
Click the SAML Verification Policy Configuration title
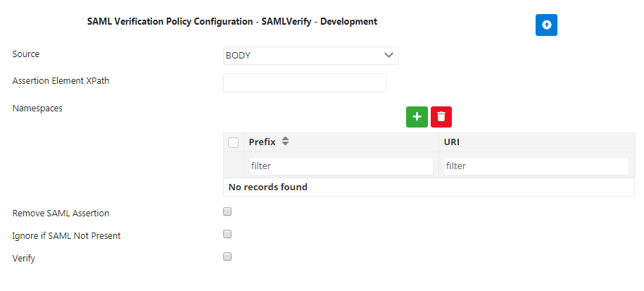[232, 22]
